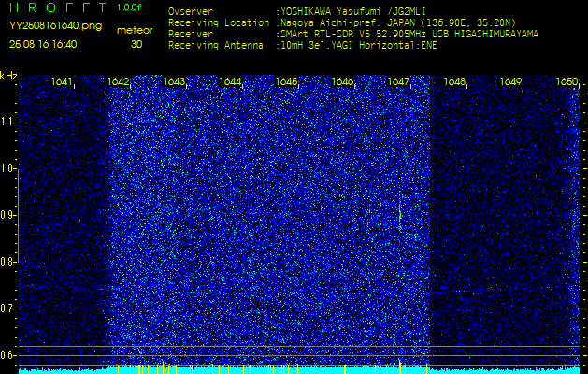Click the kHz axis unit label
The height and width of the screenshot is (374, 588).
point(8,76)
